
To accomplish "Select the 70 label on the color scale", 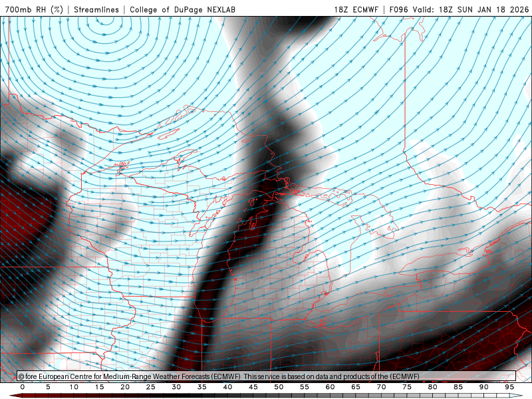I will coord(381,387).
